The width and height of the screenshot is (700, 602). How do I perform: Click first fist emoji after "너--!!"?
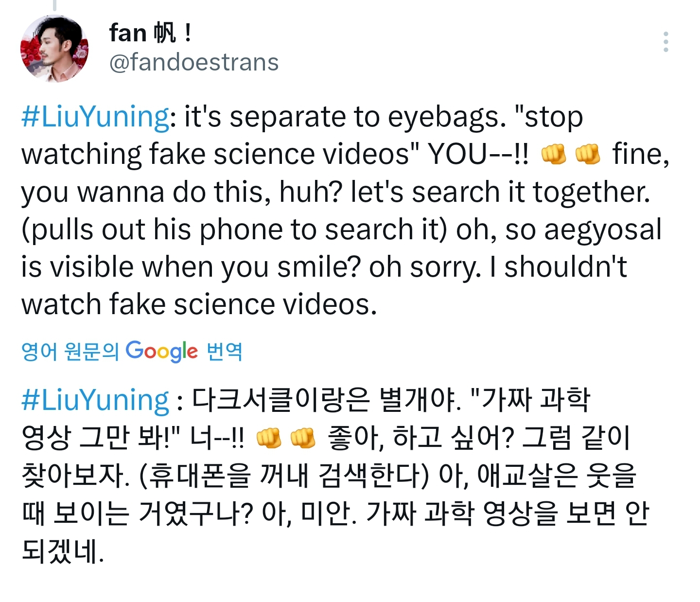[x=268, y=438]
